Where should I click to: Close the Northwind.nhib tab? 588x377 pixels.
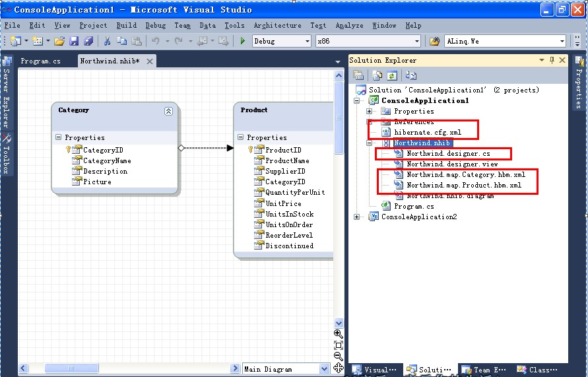tap(150, 61)
